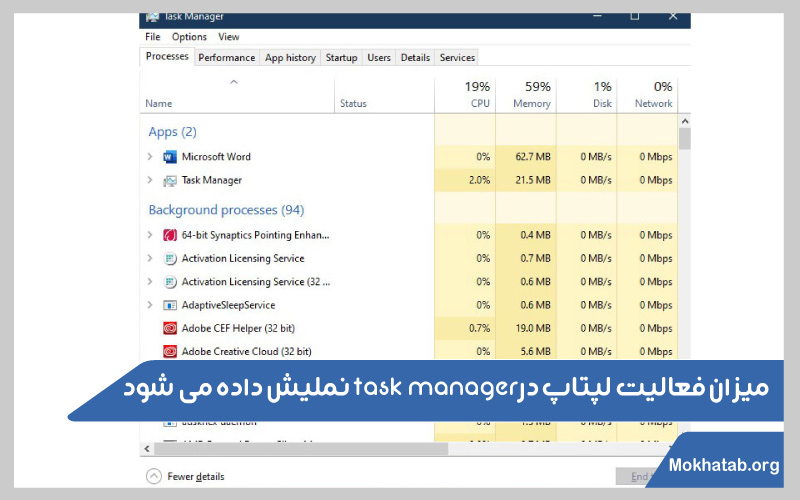Click the Synaptics Pointing Enhancer icon
Viewport: 800px width, 500px height.
(x=170, y=235)
